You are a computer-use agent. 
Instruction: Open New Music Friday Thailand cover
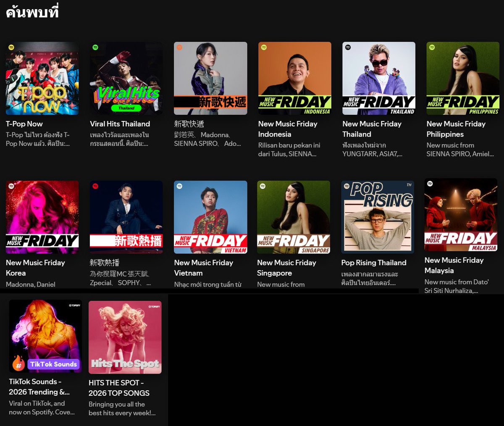pos(379,78)
